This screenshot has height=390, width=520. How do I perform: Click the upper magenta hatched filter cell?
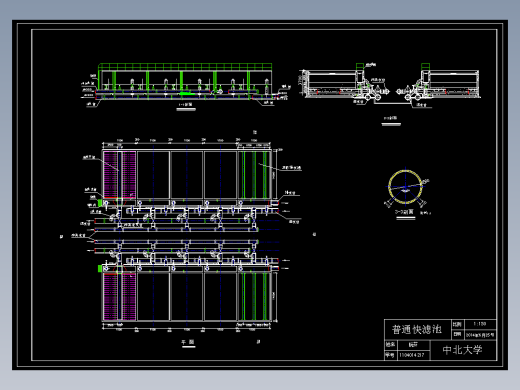119,175
